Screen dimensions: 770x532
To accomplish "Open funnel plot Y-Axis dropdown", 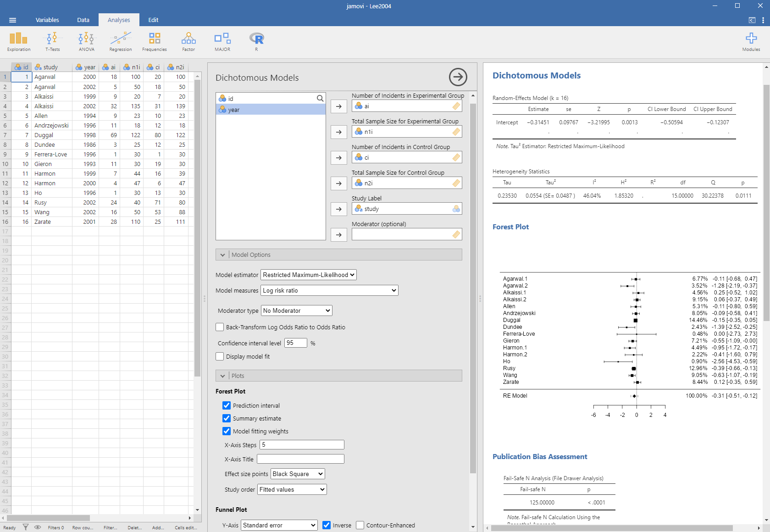I will (279, 525).
